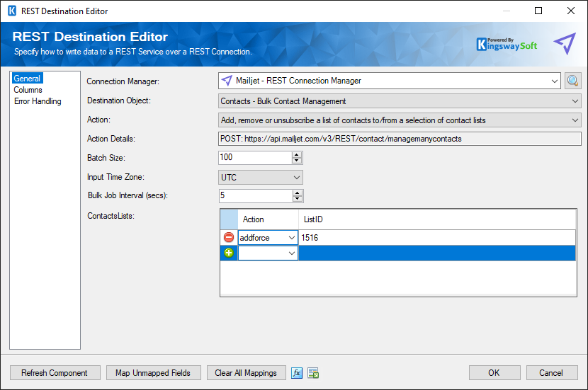
Task: Click the Action Details label
Action: (x=111, y=139)
